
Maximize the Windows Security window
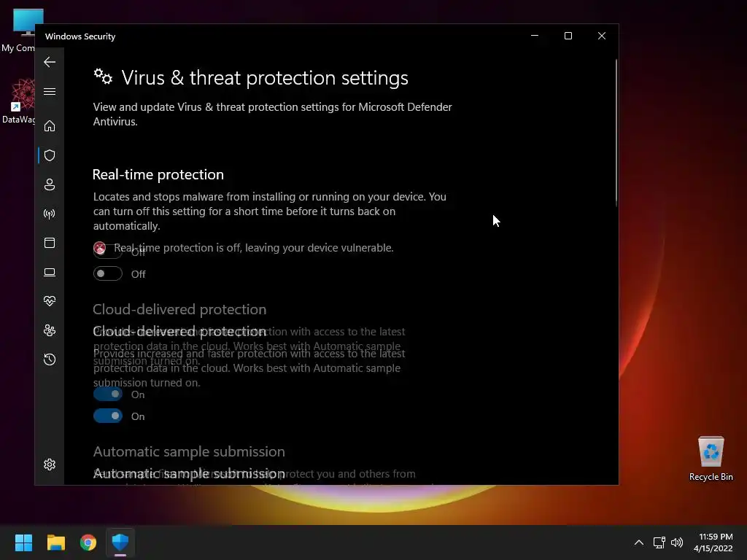[x=568, y=36]
